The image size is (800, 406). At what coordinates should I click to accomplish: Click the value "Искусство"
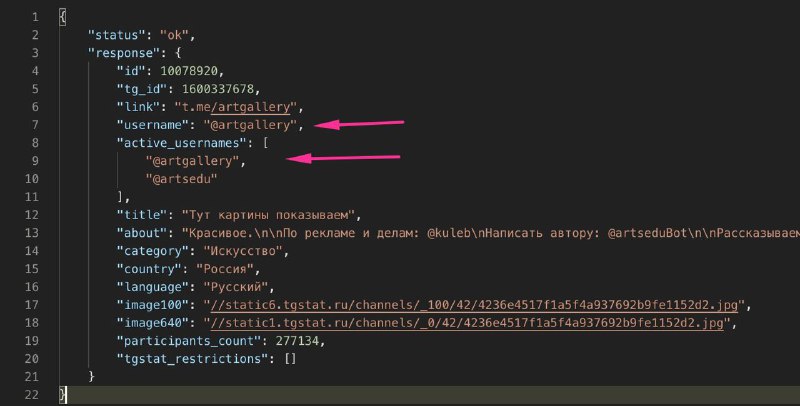tap(243, 251)
